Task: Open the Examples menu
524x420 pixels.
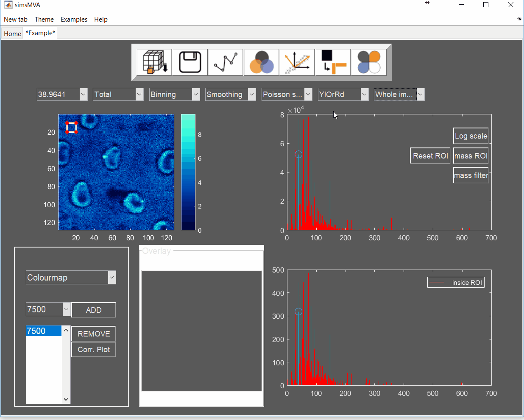Action: point(74,19)
